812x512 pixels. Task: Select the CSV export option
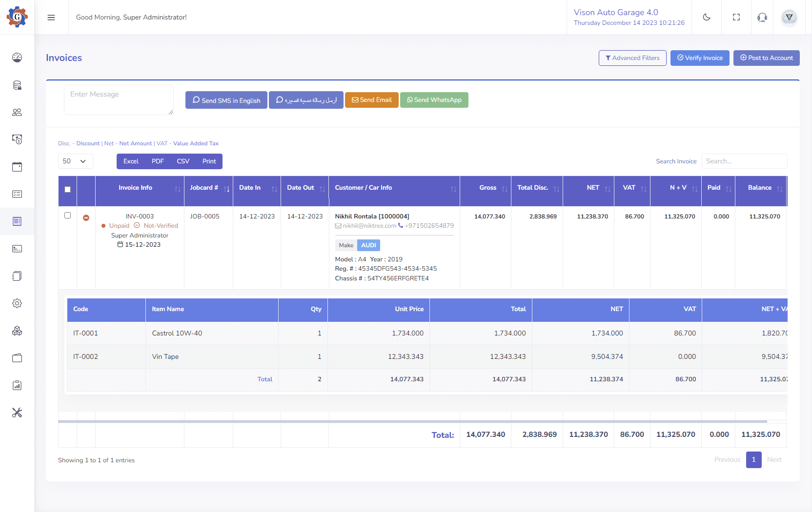pos(183,161)
